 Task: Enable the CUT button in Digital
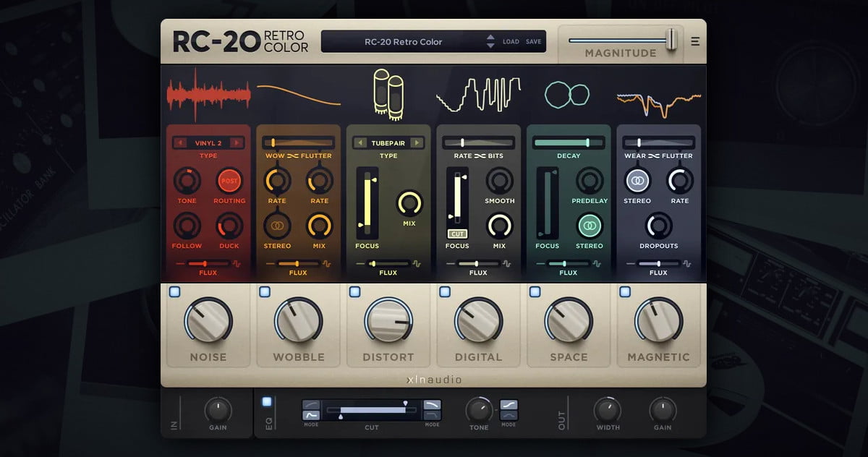point(457,234)
